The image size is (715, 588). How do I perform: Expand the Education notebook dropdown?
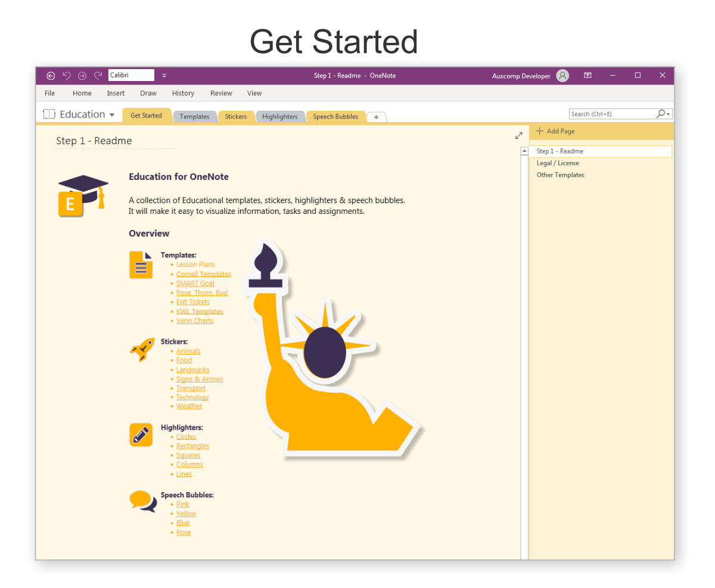click(112, 114)
